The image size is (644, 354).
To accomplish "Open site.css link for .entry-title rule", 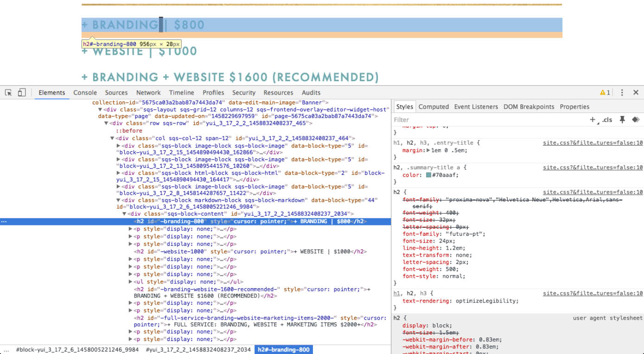I will pos(593,143).
